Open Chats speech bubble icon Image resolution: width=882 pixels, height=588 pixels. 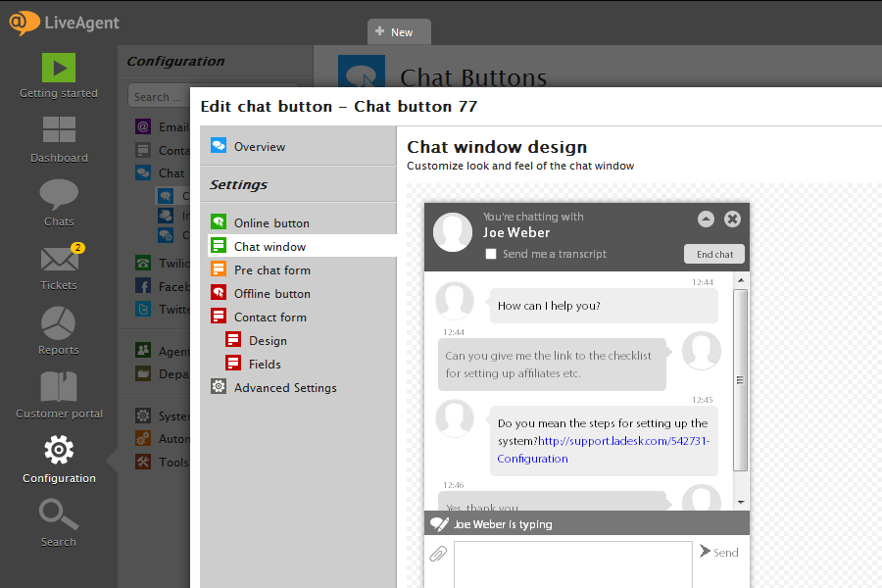pos(59,194)
